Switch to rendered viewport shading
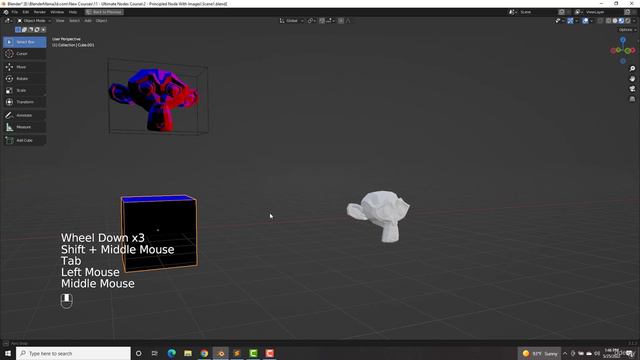 click(x=628, y=21)
